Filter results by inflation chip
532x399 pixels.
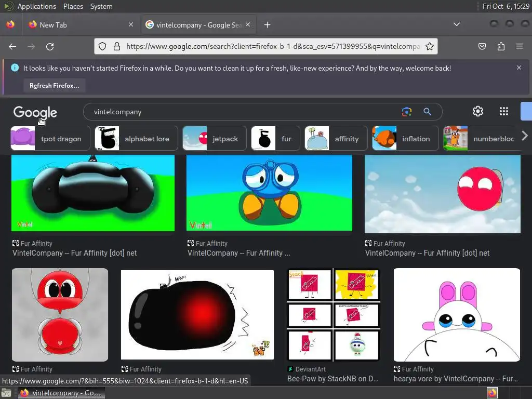(x=405, y=138)
